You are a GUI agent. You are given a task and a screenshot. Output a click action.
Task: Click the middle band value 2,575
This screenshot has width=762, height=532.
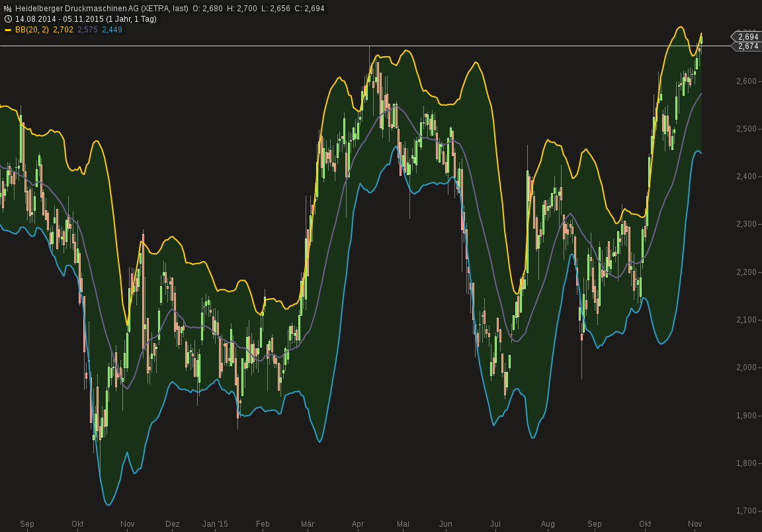(87, 30)
